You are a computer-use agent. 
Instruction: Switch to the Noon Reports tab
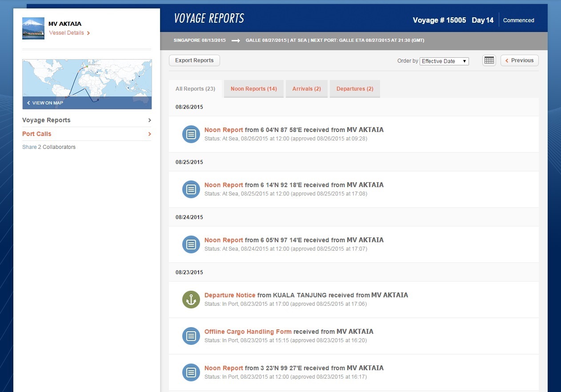253,89
